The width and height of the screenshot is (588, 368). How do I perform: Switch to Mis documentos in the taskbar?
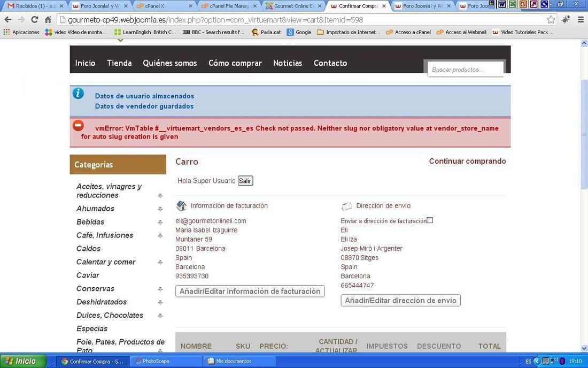coord(239,361)
